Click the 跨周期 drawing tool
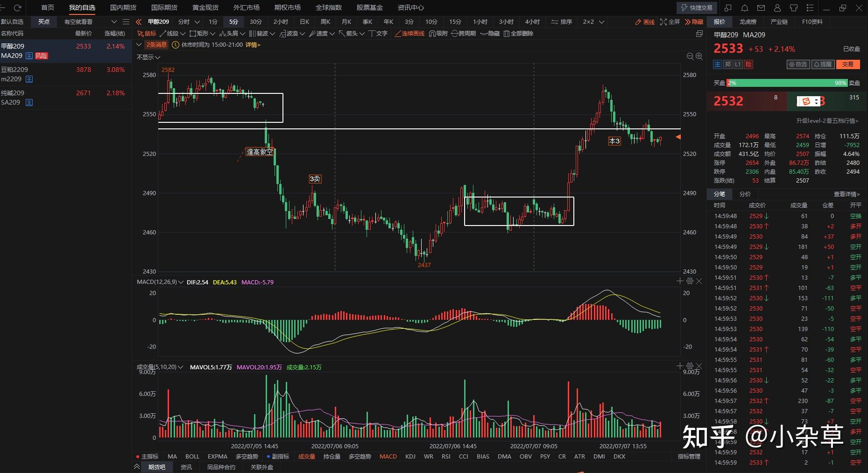Viewport: 868px width, 473px height. pos(464,34)
